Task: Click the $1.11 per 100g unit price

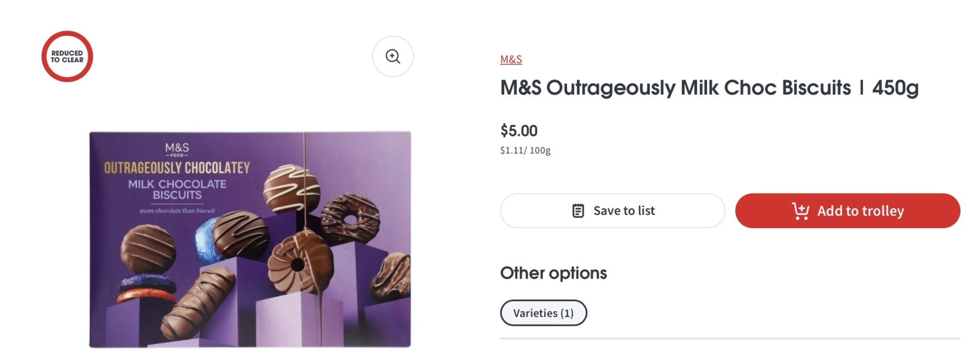Action: tap(524, 150)
